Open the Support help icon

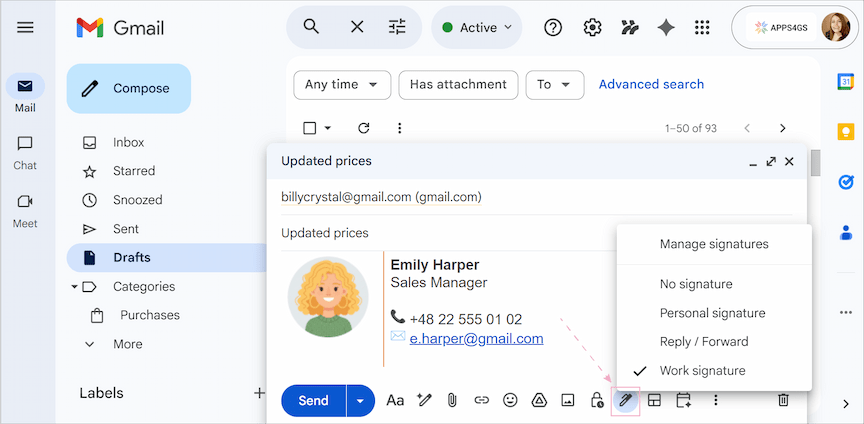pos(553,28)
